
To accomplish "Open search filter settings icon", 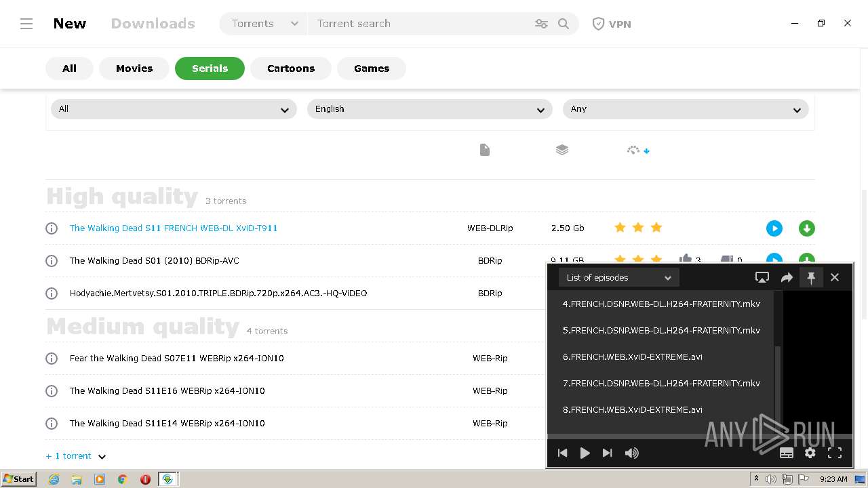I will [541, 24].
